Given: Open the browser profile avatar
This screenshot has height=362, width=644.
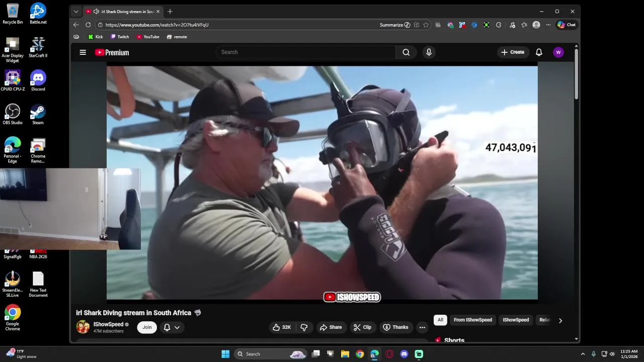Looking at the screenshot, I should coord(536,25).
